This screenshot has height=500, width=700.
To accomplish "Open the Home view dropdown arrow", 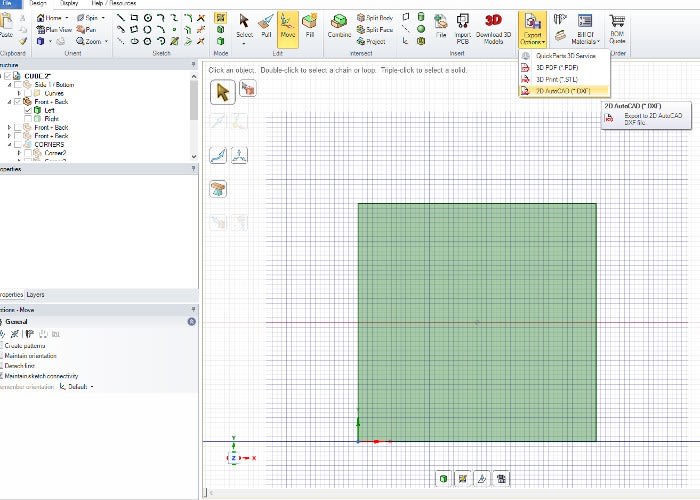I will (x=67, y=18).
